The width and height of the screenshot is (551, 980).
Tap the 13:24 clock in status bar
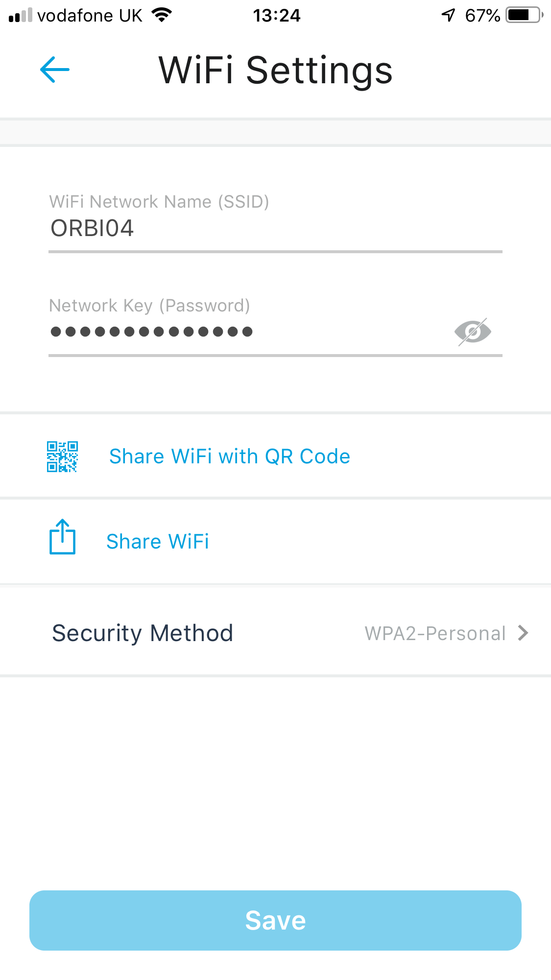pyautogui.click(x=276, y=16)
